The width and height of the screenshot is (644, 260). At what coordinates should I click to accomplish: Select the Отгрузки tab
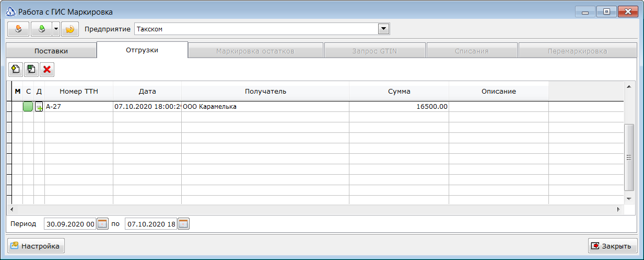[x=142, y=50]
